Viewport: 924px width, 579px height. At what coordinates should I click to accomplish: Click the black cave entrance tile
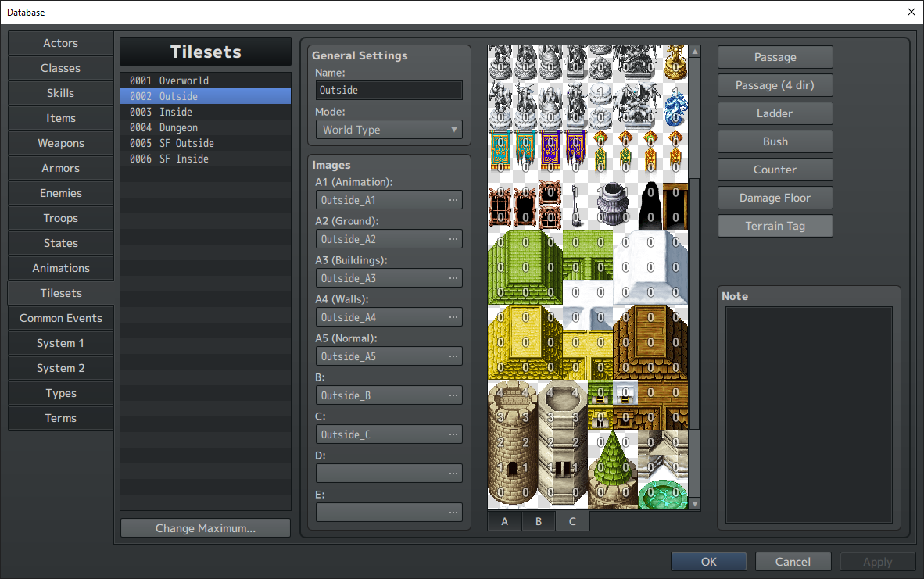tap(650, 205)
